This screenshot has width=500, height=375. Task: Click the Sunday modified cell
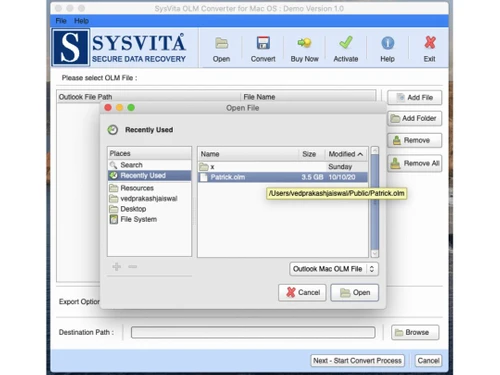click(x=340, y=167)
